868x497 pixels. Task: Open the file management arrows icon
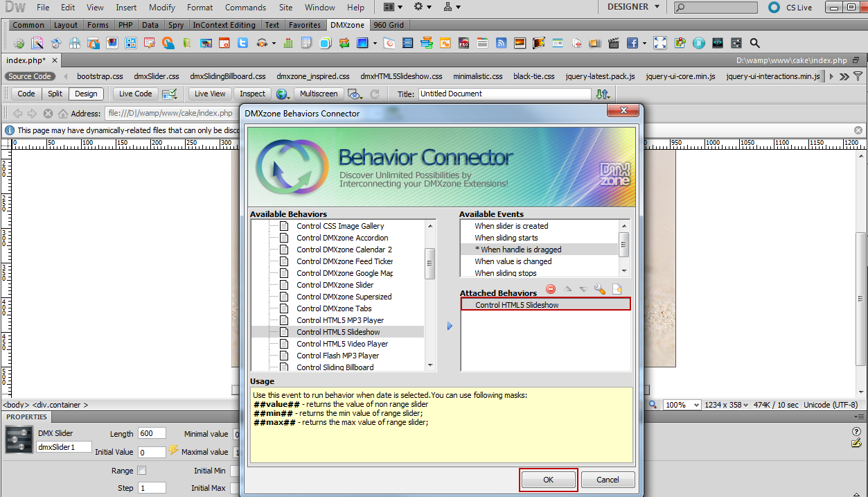point(603,94)
